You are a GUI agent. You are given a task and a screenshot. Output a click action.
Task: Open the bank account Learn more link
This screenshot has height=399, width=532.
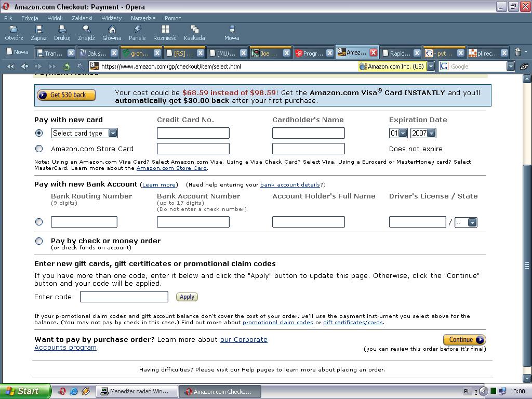coord(159,185)
